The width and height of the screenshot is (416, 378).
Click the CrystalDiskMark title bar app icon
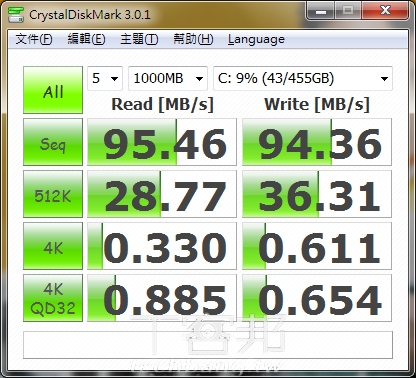point(16,14)
